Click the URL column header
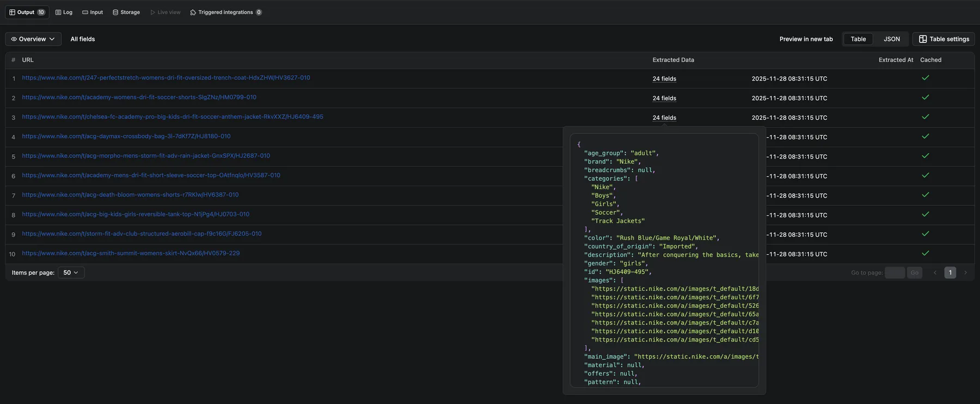This screenshot has height=404, width=980. 28,60
